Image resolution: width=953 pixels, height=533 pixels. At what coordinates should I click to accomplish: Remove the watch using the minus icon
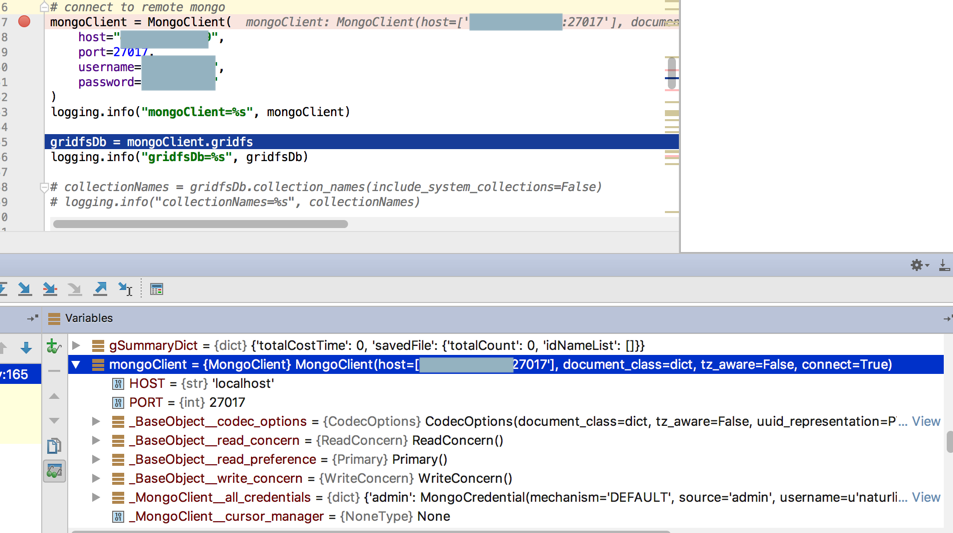coord(54,371)
